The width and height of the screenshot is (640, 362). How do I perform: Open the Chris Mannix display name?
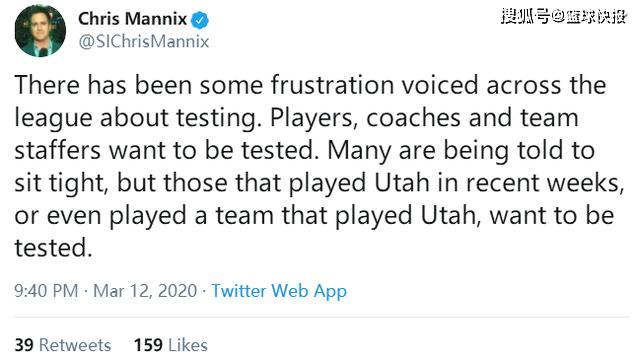pyautogui.click(x=132, y=19)
